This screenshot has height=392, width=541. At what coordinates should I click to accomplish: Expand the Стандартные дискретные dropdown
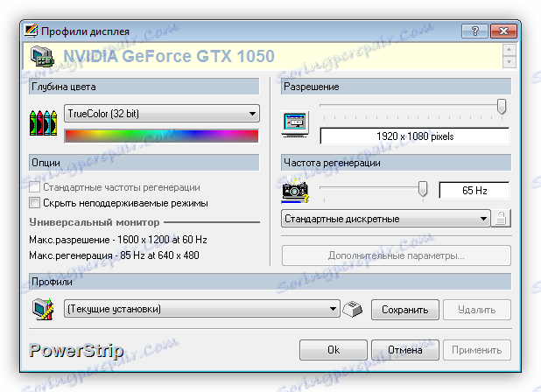click(386, 219)
